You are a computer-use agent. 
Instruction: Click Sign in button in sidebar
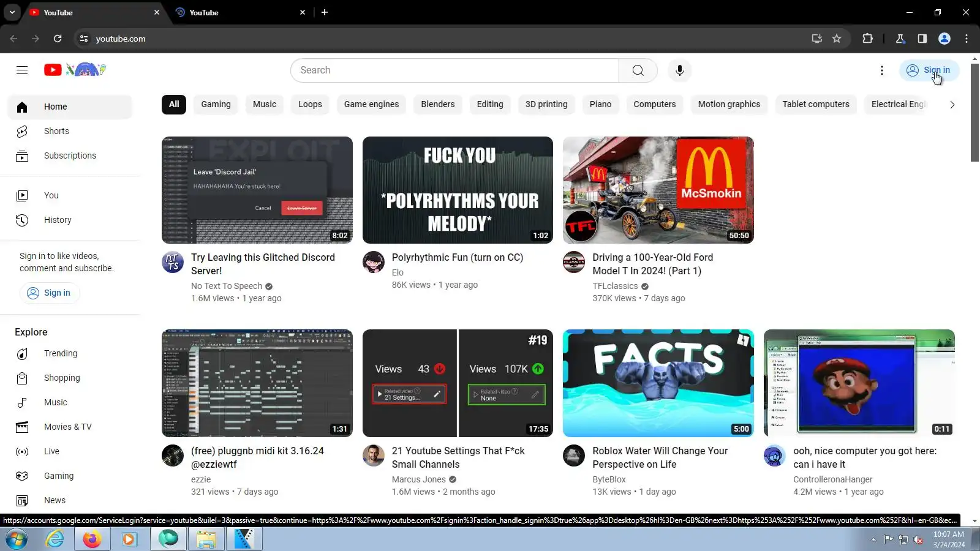tap(50, 293)
